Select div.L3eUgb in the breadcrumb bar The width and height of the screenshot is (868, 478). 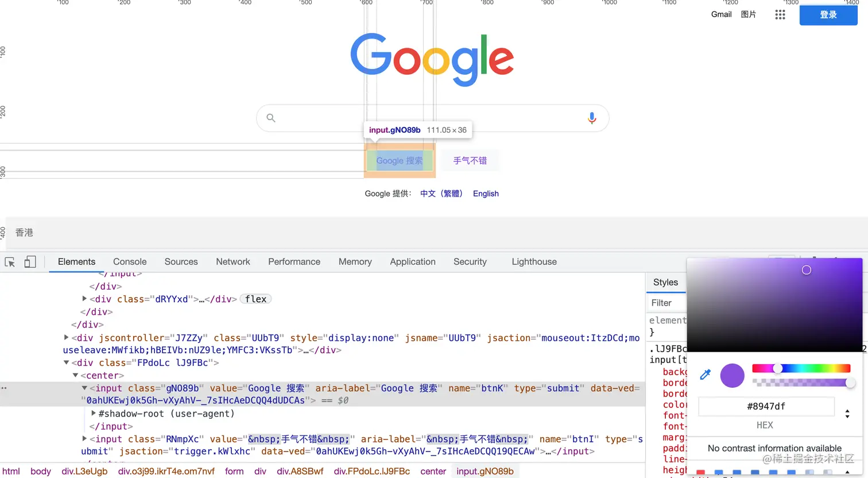(x=84, y=471)
